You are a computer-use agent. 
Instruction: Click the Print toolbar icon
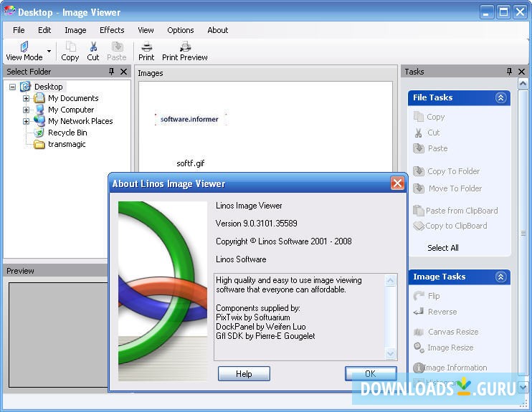point(146,51)
